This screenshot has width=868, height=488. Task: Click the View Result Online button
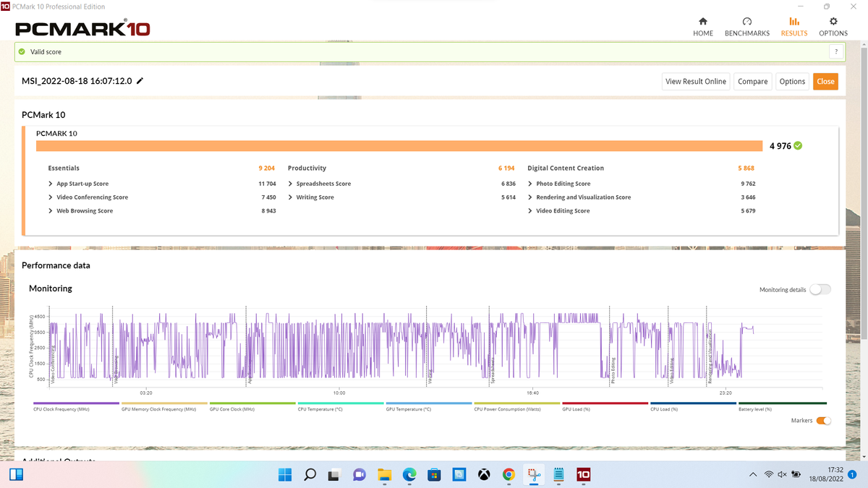[x=696, y=82]
